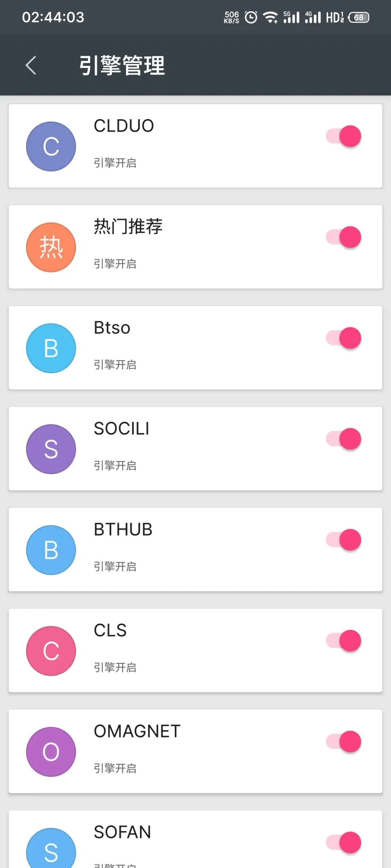Viewport: 391px width, 868px height.
Task: Click the orange 热 avatar icon
Action: [51, 247]
